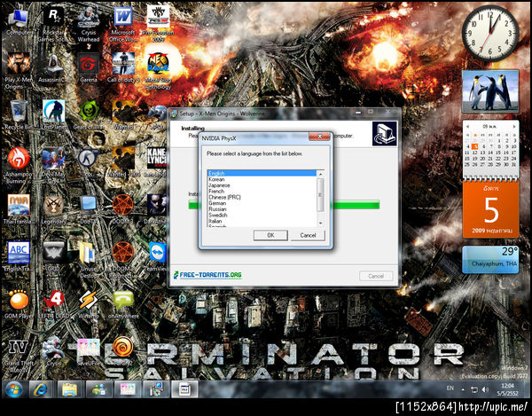Choose Japanese from the language list

(x=262, y=185)
